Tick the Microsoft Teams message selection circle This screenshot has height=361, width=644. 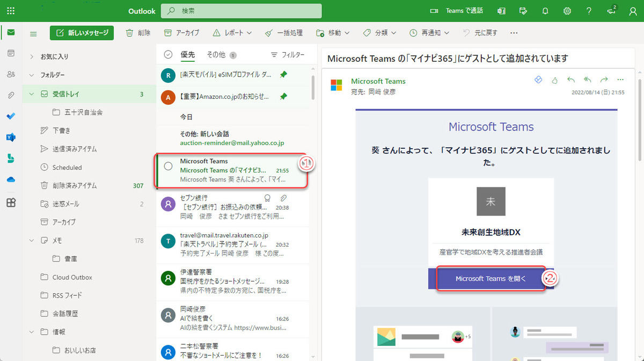coord(168,166)
